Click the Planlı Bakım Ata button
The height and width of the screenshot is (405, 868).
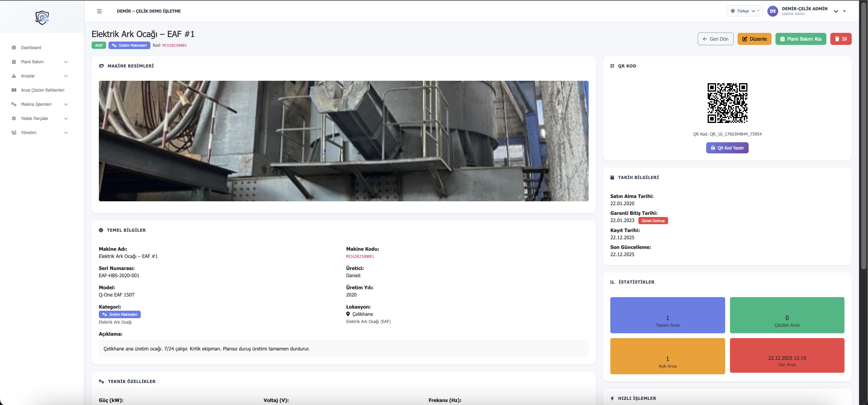(800, 39)
